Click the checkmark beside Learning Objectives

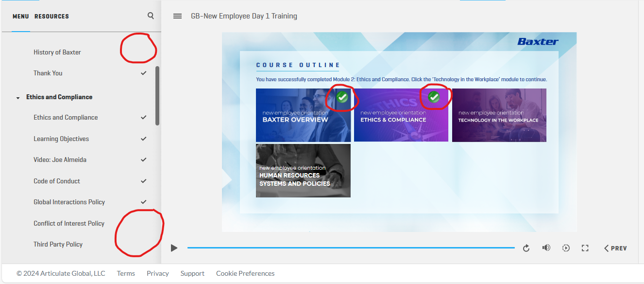(x=143, y=139)
